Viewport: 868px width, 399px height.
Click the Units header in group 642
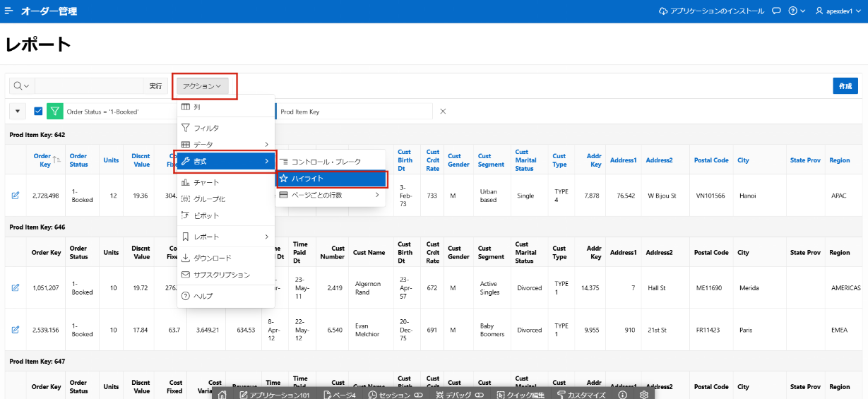pyautogui.click(x=111, y=160)
